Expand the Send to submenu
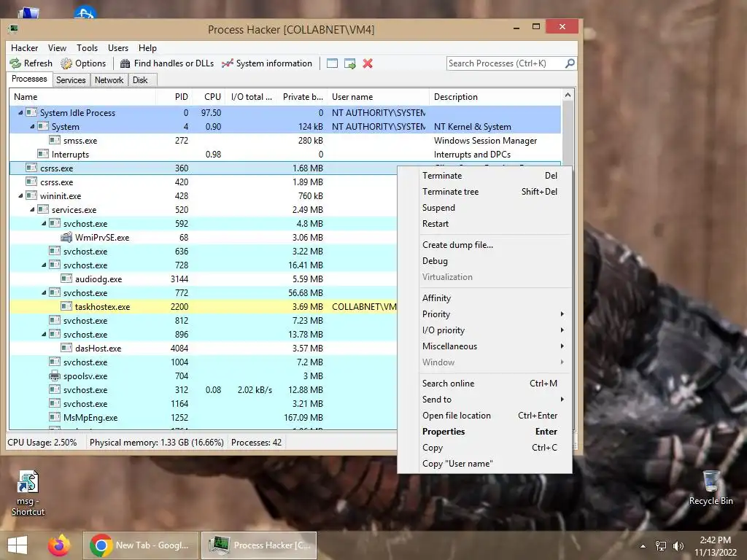 (485, 399)
